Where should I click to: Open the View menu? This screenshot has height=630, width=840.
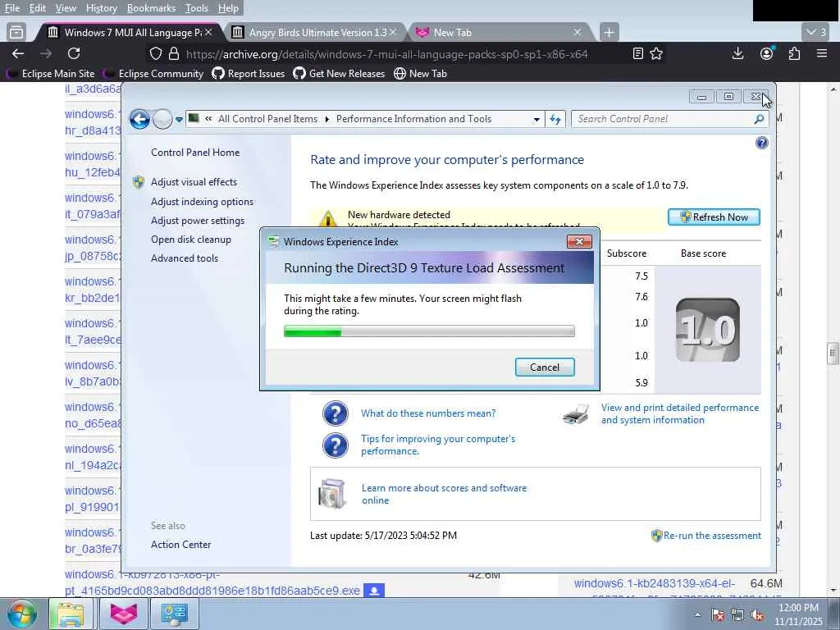pos(66,8)
